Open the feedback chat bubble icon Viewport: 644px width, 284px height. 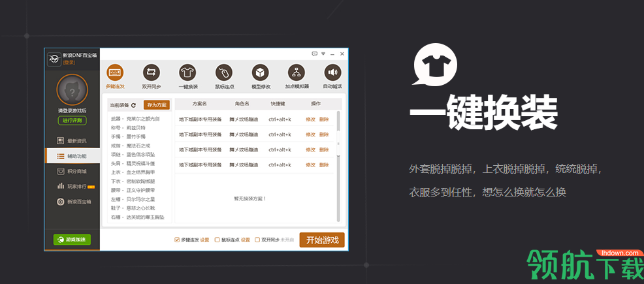315,54
